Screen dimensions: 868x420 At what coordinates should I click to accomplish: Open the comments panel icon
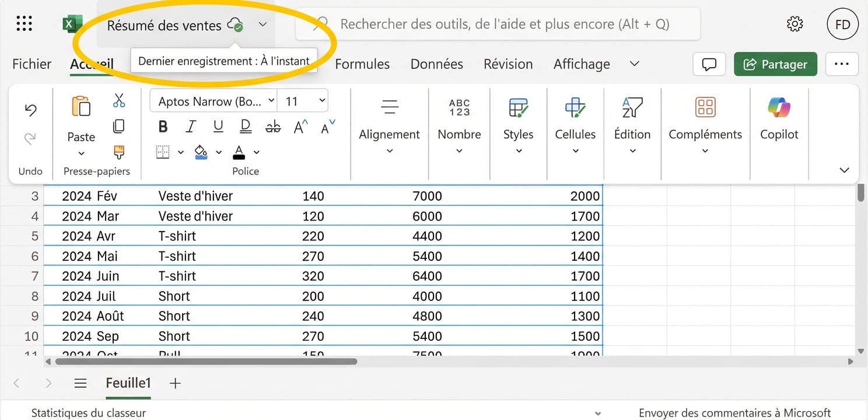pos(709,64)
